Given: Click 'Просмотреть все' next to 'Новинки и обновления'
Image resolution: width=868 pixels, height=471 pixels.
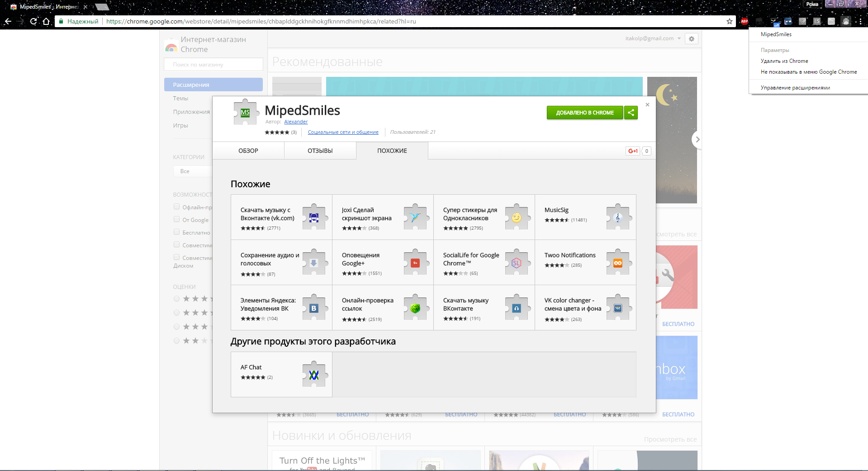Looking at the screenshot, I should (x=670, y=439).
